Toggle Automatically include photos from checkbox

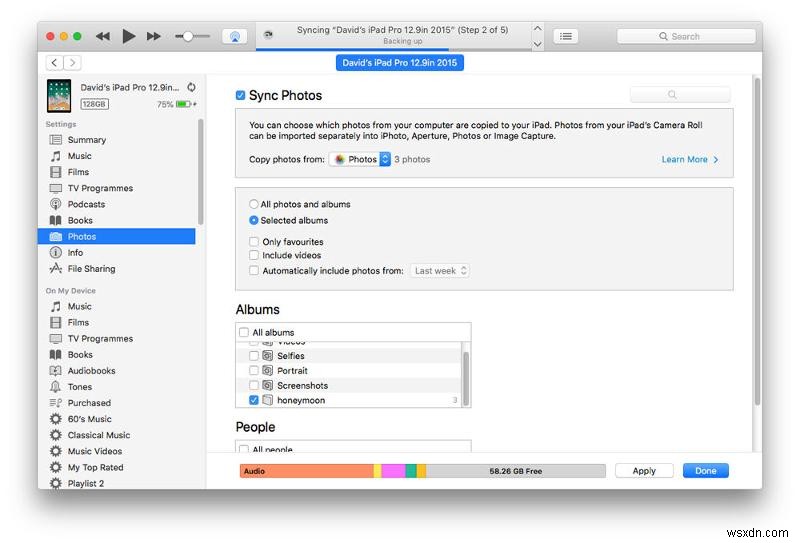(254, 270)
